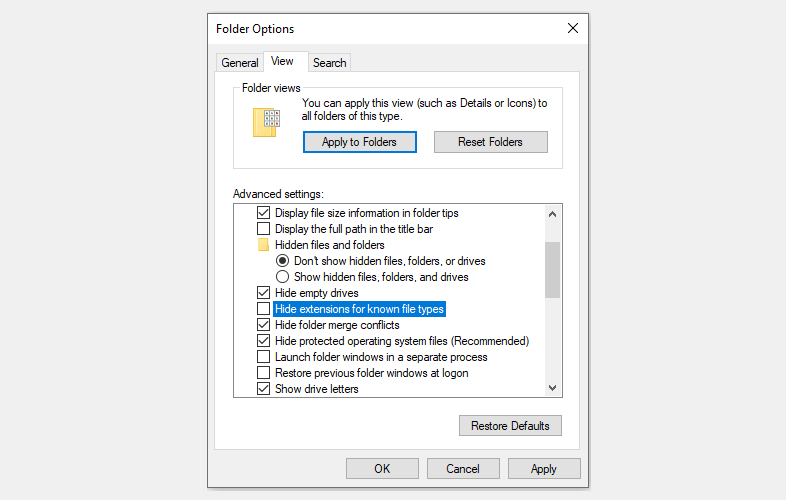The width and height of the screenshot is (786, 500).
Task: Enable Display the full path in title bar
Action: (x=263, y=229)
